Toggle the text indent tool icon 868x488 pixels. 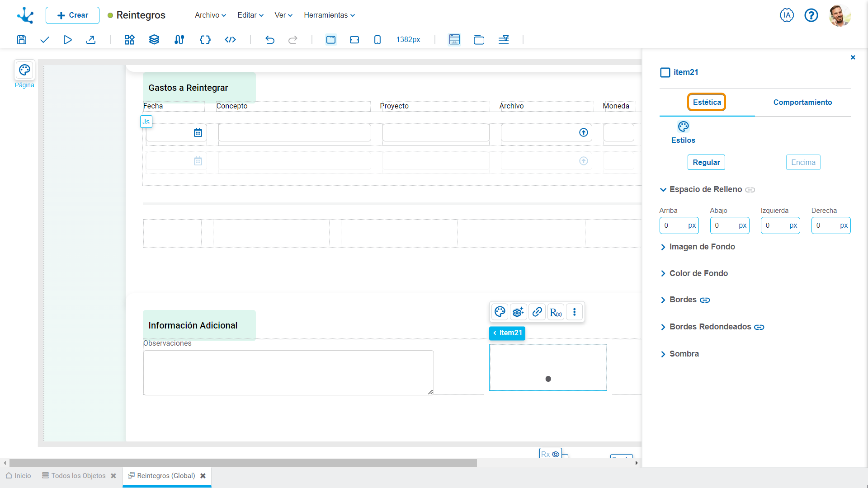pos(504,40)
